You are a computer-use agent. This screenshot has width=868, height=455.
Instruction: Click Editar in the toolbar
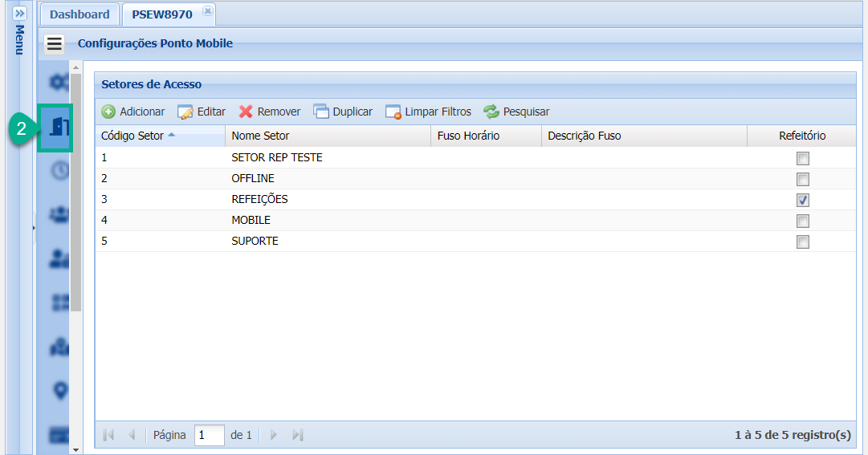pyautogui.click(x=202, y=112)
